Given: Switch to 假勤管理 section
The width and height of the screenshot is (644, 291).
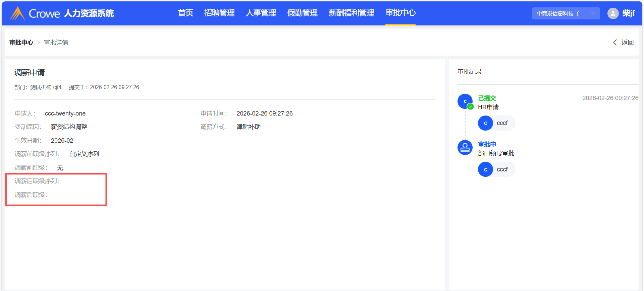Looking at the screenshot, I should tap(302, 13).
